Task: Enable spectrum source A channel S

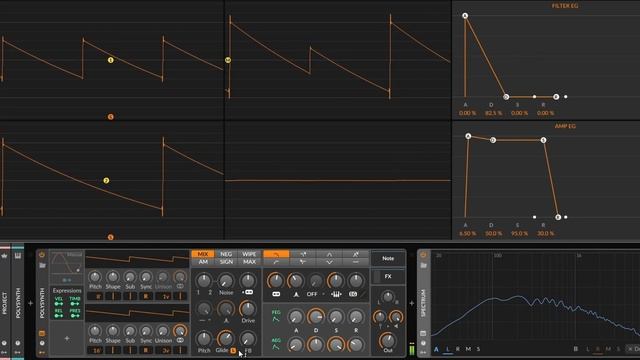Action: 478,349
